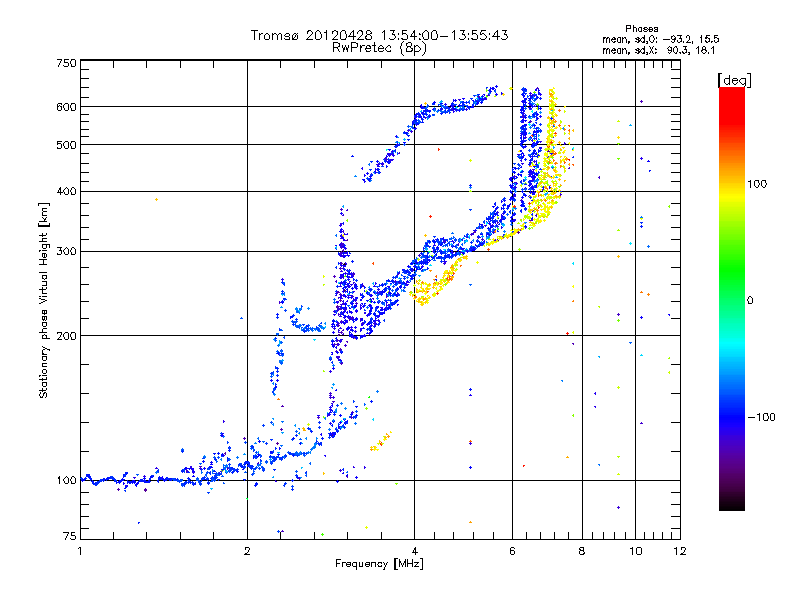This screenshot has width=800, height=600.
Task: Click the plot title 'Tromsø 20120428 13:54:00-13:55:43'
Action: 379,35
